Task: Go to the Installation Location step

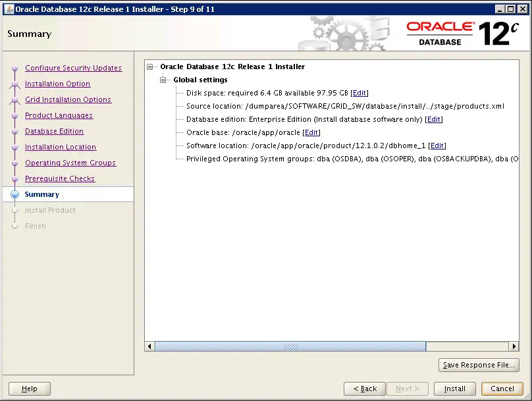Action: click(61, 147)
